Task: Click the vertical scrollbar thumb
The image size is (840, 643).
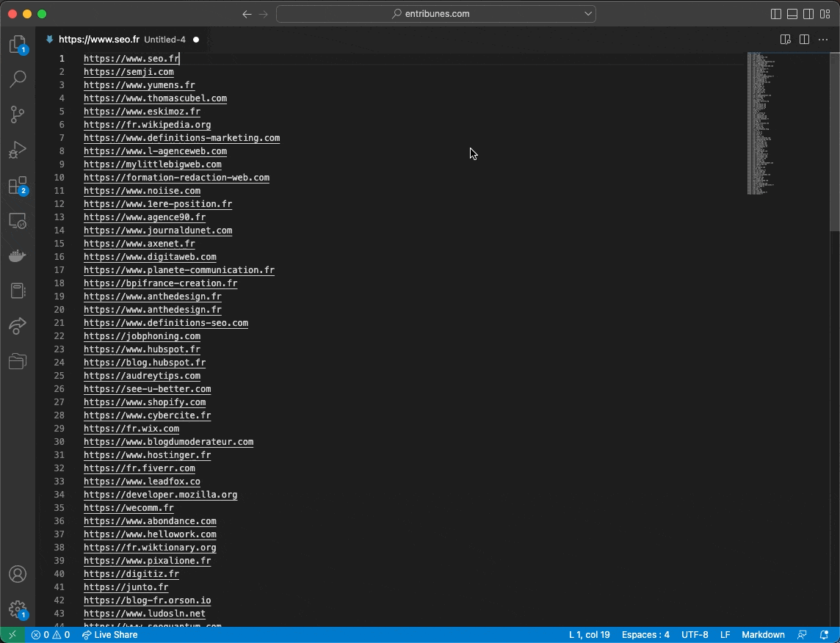Action: click(x=835, y=142)
